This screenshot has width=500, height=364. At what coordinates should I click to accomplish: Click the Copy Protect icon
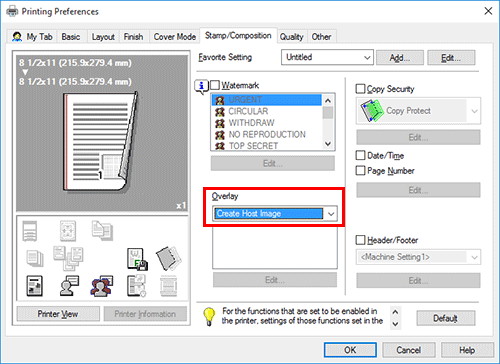coord(371,111)
